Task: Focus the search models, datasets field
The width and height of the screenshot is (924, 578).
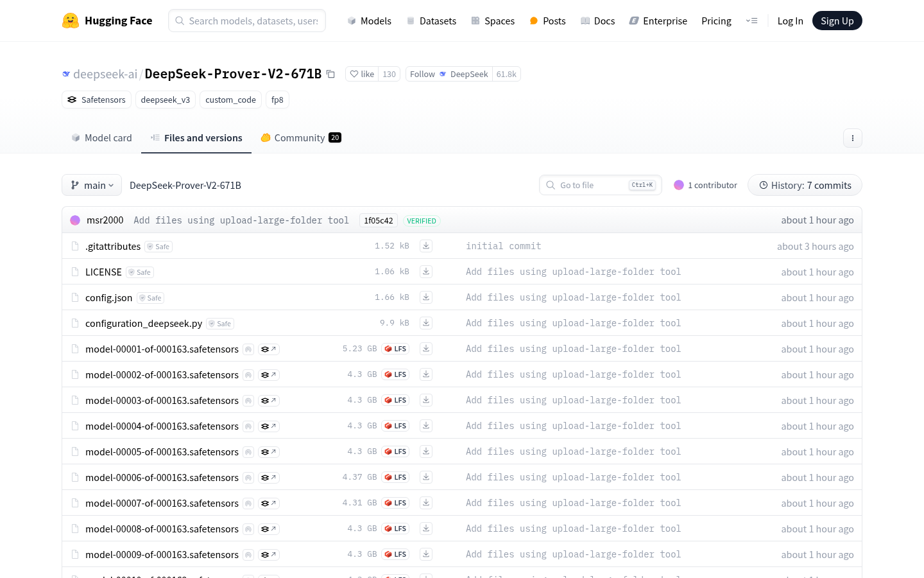Action: [247, 21]
